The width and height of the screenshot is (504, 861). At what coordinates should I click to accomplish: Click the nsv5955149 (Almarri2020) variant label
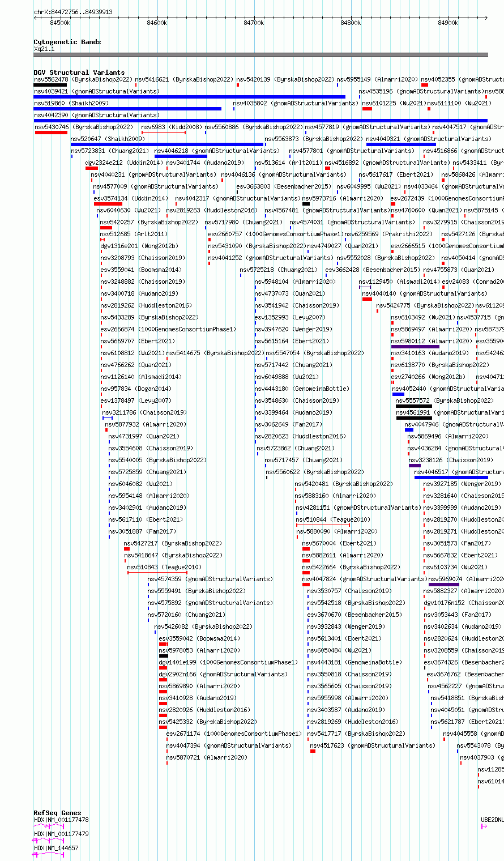tap(377, 79)
